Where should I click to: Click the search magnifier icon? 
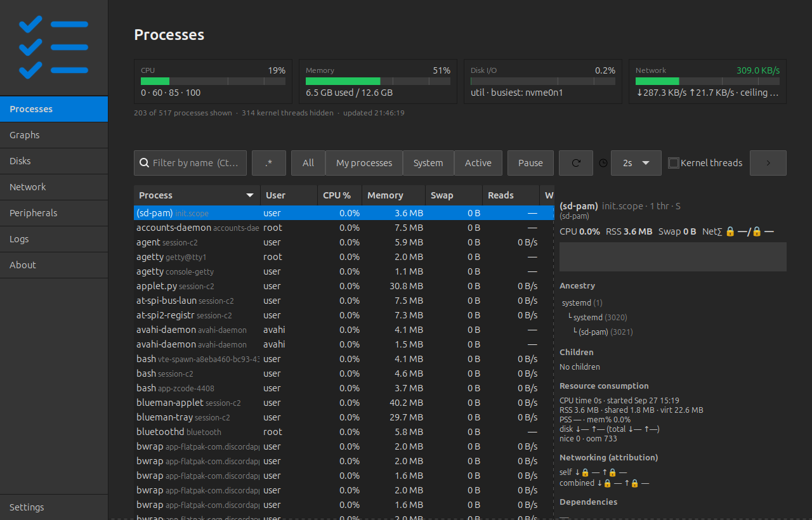[x=145, y=163]
